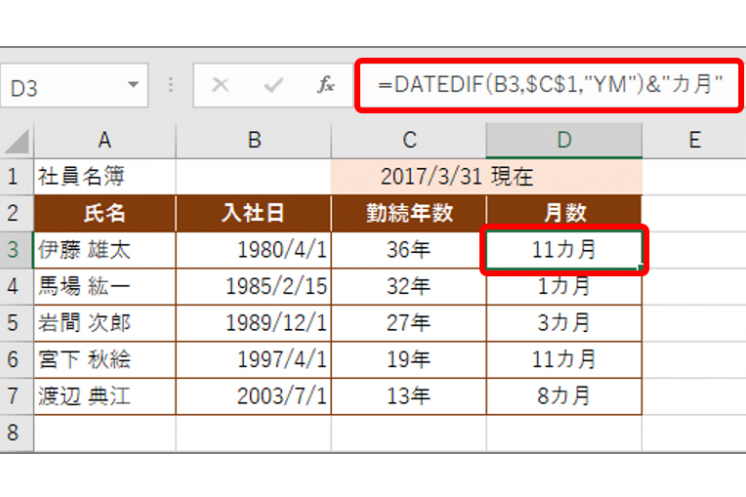Open the Insert Function fx dialog
Image resolution: width=746 pixels, height=497 pixels.
click(x=326, y=85)
